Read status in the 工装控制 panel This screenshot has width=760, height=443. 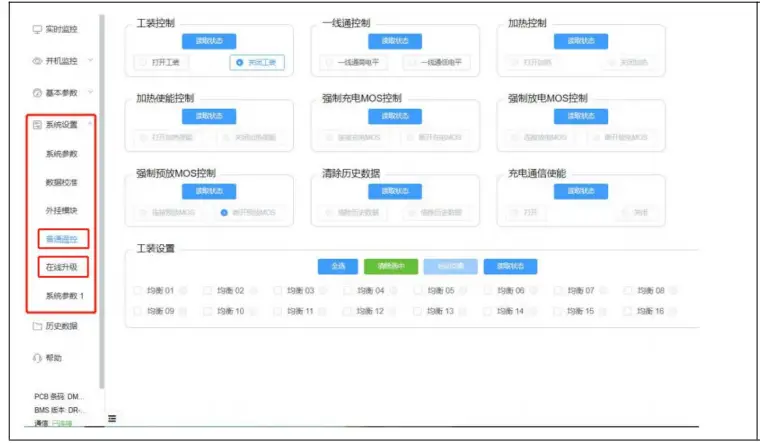[209, 41]
